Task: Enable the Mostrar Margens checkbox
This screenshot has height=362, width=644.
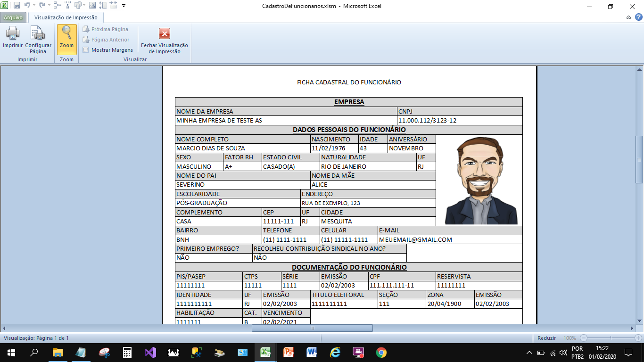Action: 85,50
